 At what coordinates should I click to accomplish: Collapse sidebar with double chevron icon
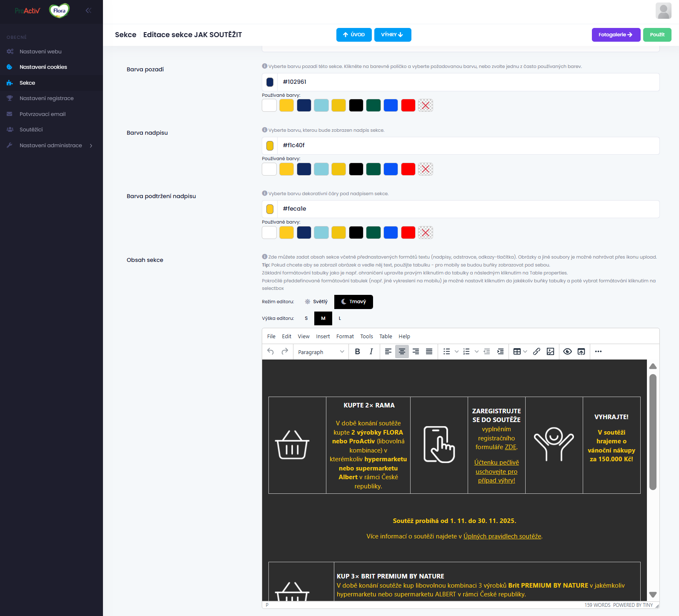[88, 10]
